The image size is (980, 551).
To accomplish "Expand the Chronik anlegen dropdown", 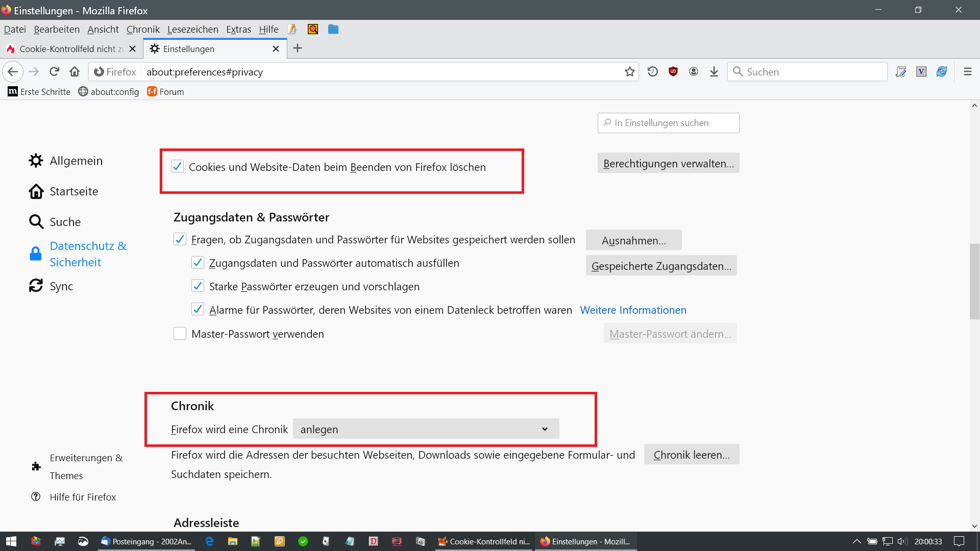I will (x=426, y=429).
